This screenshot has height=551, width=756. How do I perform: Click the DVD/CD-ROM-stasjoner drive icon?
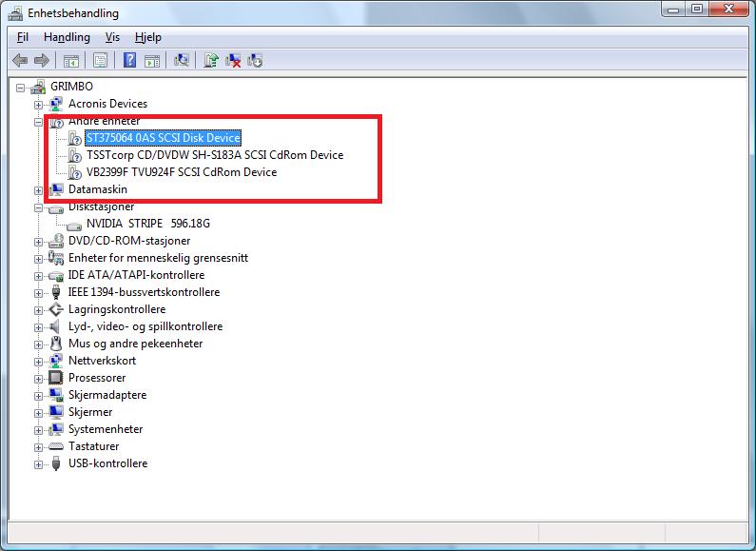(56, 241)
